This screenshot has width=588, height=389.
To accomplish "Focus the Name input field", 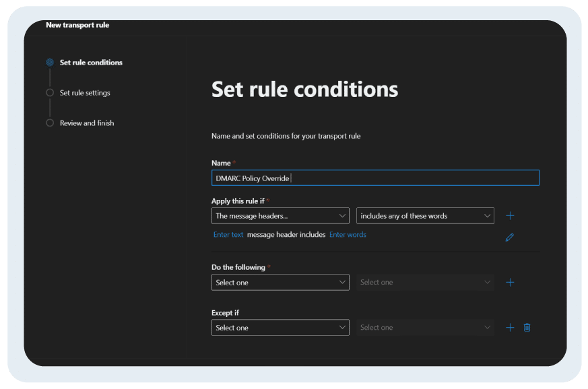I will point(375,178).
